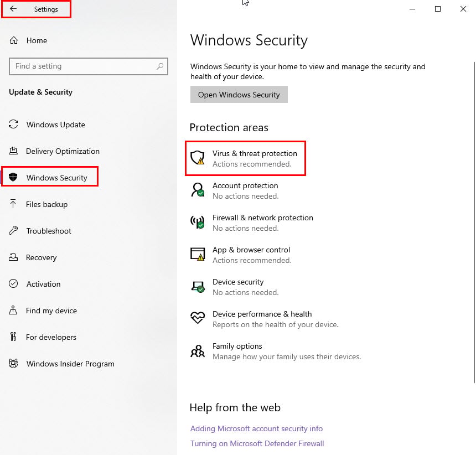Click the For developers tools icon
This screenshot has width=476, height=455.
coord(13,337)
